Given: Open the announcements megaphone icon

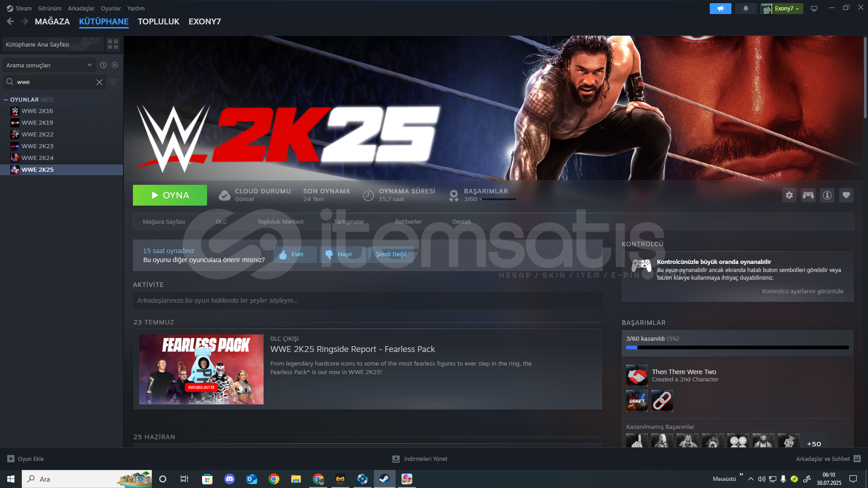Looking at the screenshot, I should click(x=721, y=9).
